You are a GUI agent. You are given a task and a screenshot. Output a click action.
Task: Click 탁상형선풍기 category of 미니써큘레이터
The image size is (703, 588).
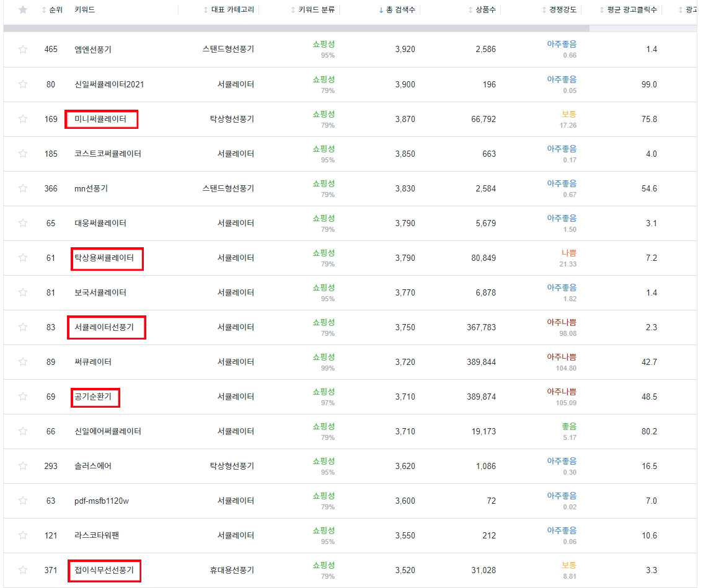point(232,119)
